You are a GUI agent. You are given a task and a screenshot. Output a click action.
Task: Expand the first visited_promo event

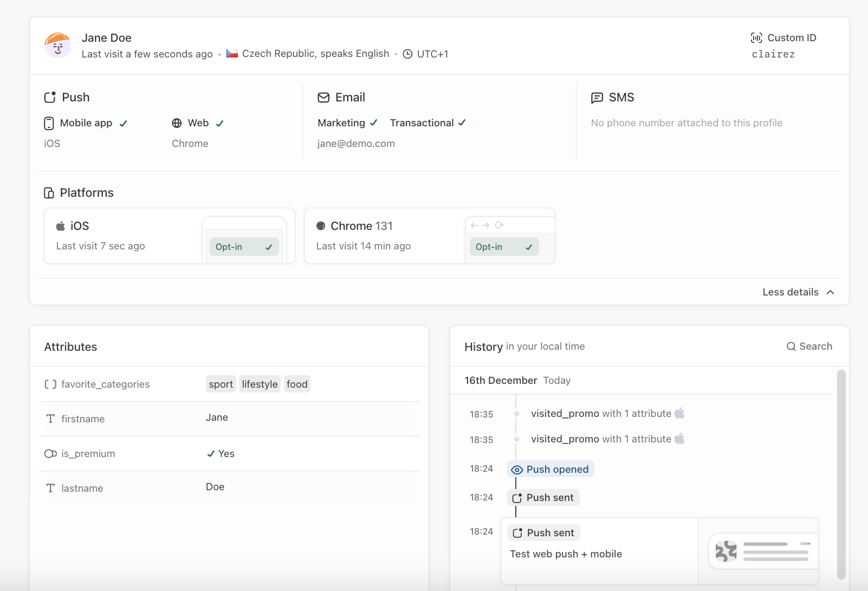pos(600,414)
